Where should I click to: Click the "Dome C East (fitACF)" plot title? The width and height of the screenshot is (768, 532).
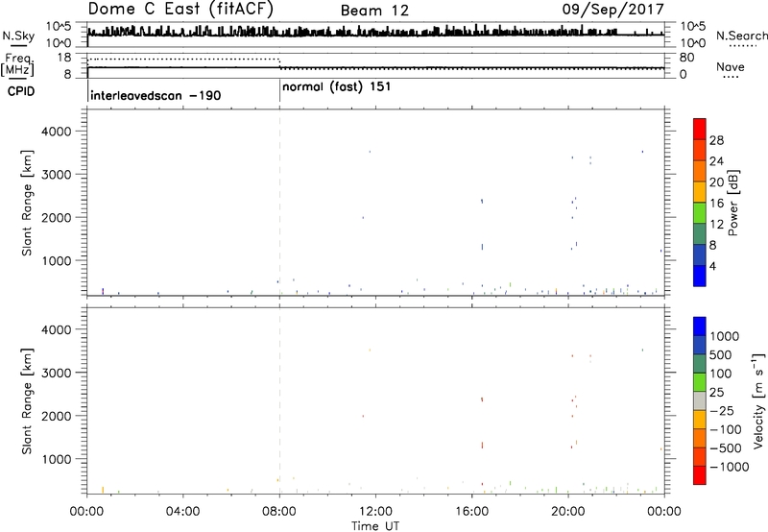coord(180,10)
